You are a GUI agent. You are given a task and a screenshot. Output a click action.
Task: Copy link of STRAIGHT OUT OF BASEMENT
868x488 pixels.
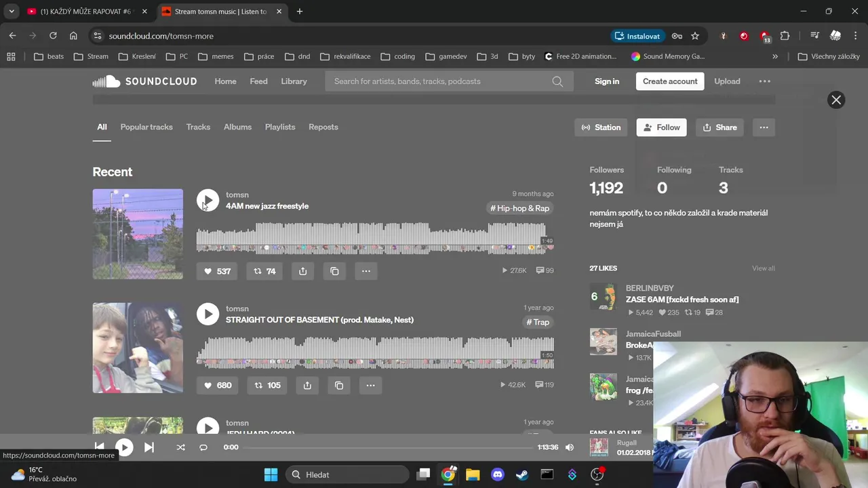(x=339, y=385)
